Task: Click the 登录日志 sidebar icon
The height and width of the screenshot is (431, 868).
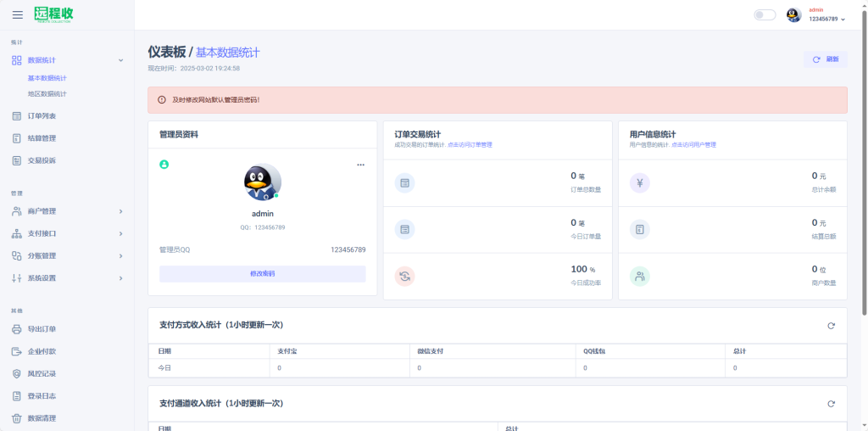Action: click(17, 396)
